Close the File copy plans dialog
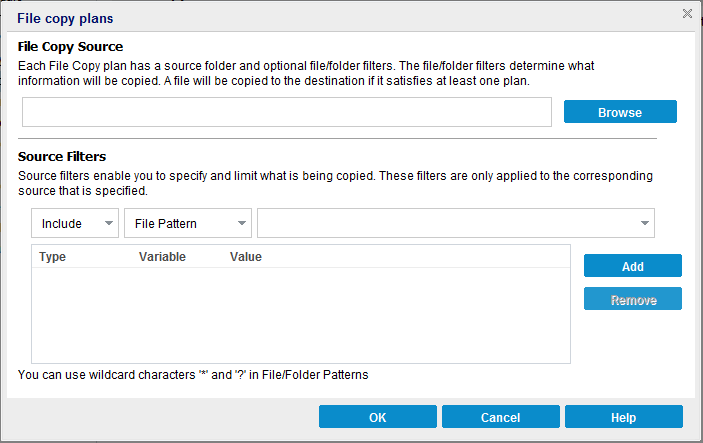Viewport: 703px width, 443px height. (687, 14)
